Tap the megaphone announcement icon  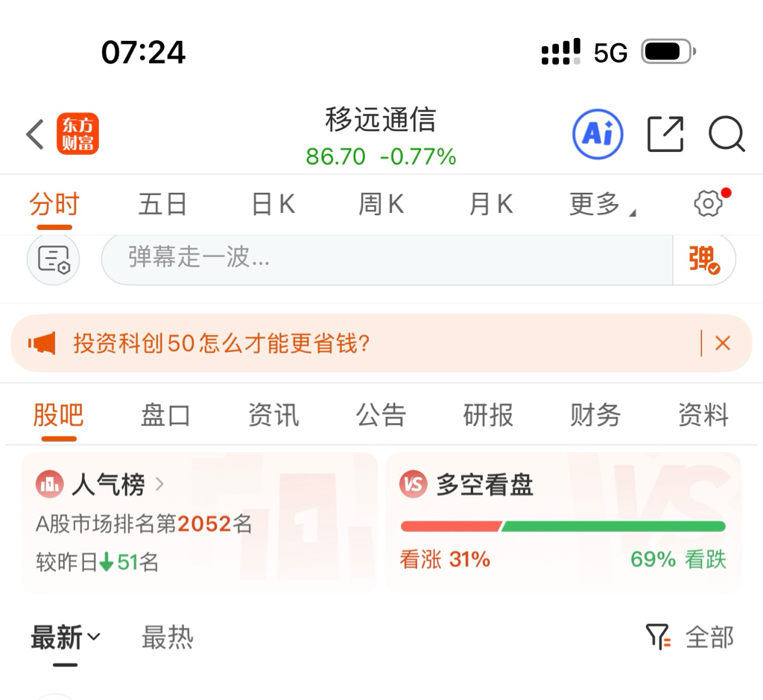(42, 343)
